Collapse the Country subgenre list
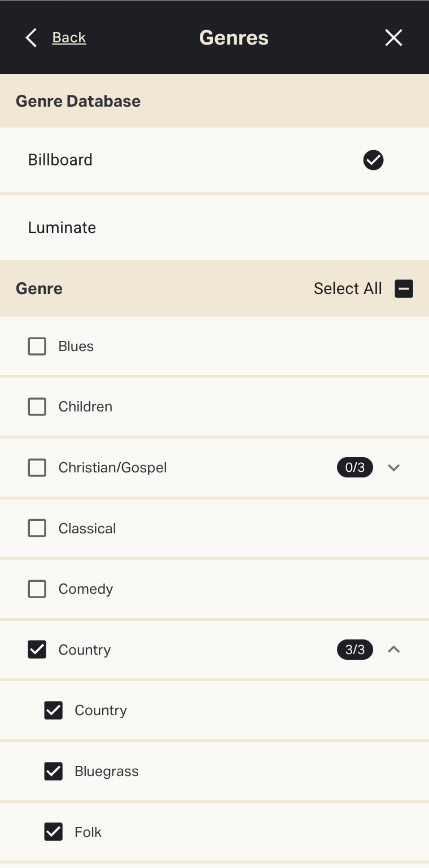 pyautogui.click(x=394, y=650)
